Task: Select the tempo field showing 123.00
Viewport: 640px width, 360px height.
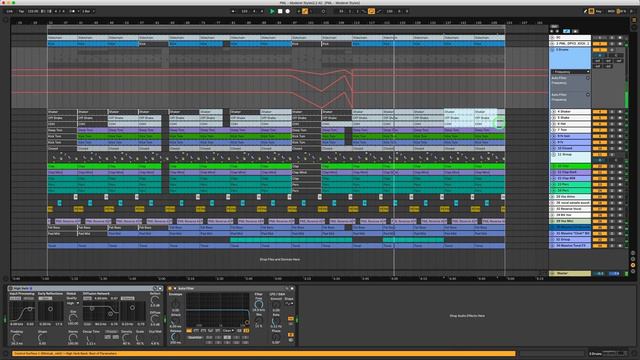Action: (33, 11)
